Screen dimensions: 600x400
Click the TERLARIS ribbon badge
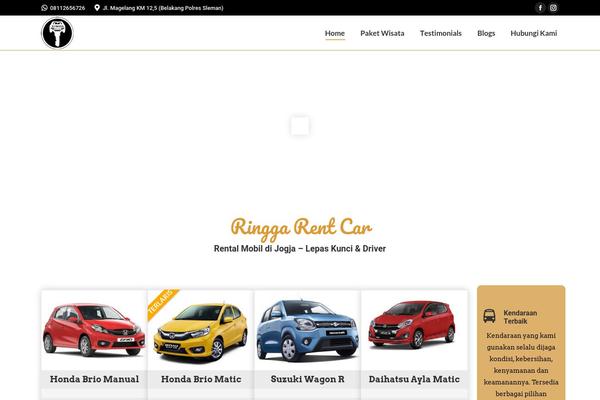click(x=163, y=304)
